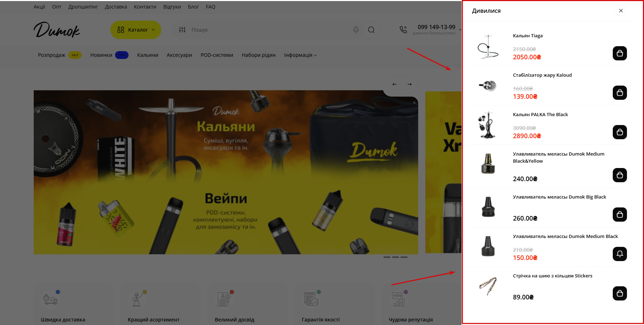The height and width of the screenshot is (325, 644).
Task: Show previous banner slide arrow
Action: pyautogui.click(x=394, y=84)
